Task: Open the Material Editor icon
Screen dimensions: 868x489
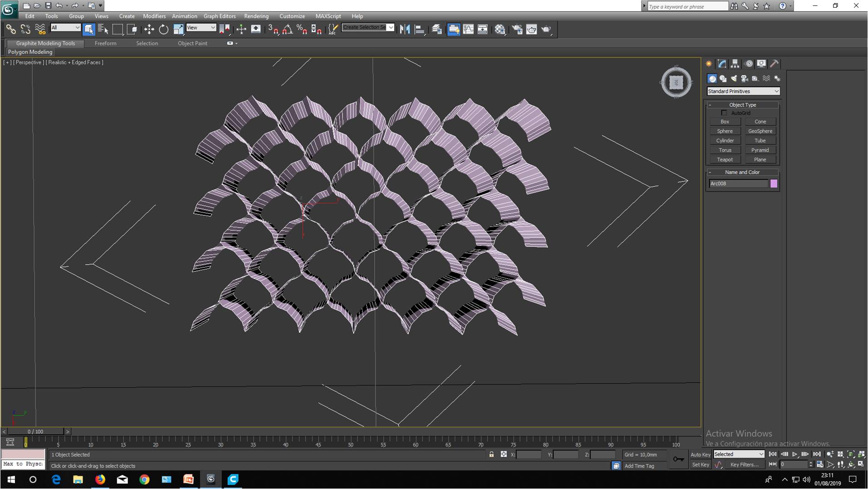Action: pos(500,30)
